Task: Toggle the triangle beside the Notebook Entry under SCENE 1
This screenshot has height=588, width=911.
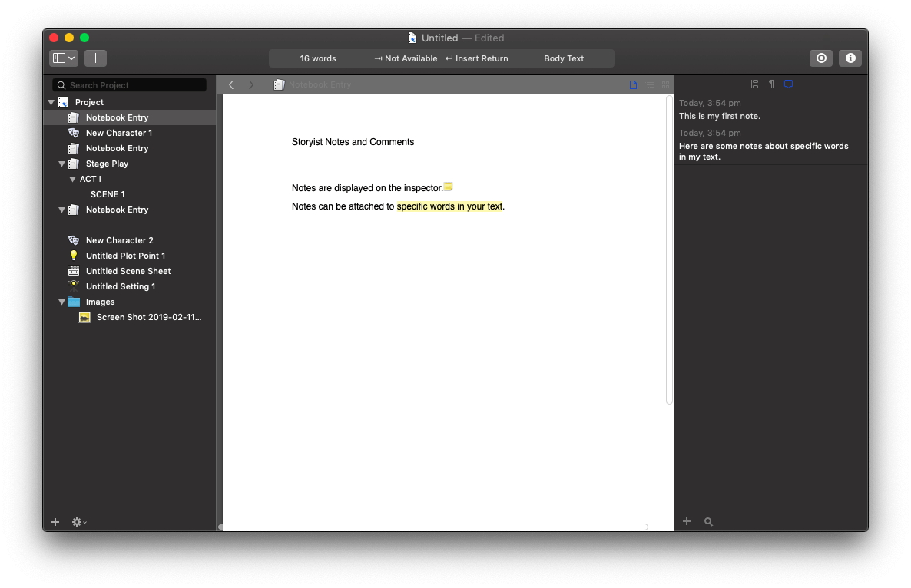Action: point(61,210)
